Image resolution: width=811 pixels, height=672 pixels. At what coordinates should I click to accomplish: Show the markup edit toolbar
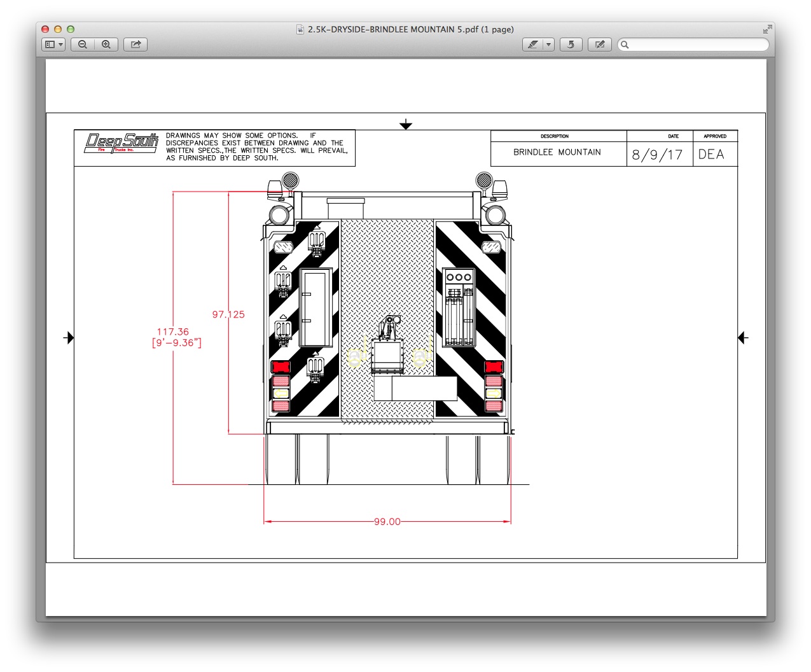point(600,45)
